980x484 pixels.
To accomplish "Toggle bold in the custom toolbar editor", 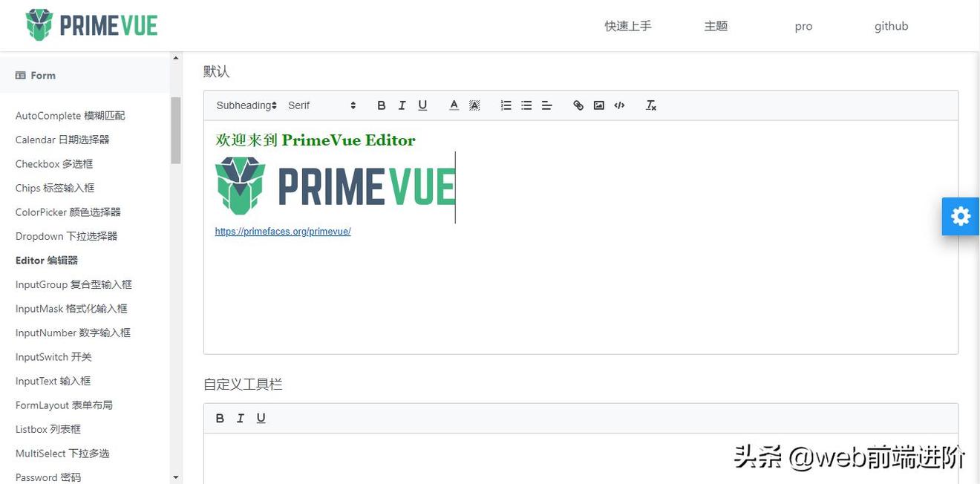I will (x=220, y=417).
